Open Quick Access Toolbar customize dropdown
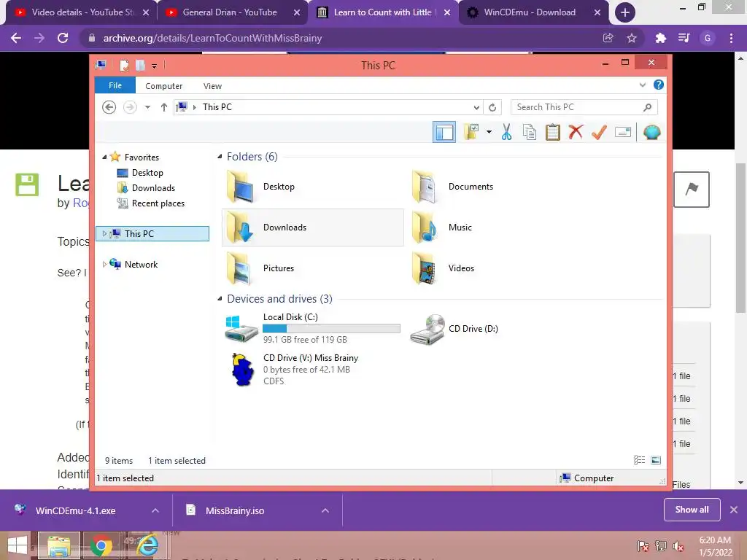Image resolution: width=747 pixels, height=560 pixels. (x=155, y=66)
